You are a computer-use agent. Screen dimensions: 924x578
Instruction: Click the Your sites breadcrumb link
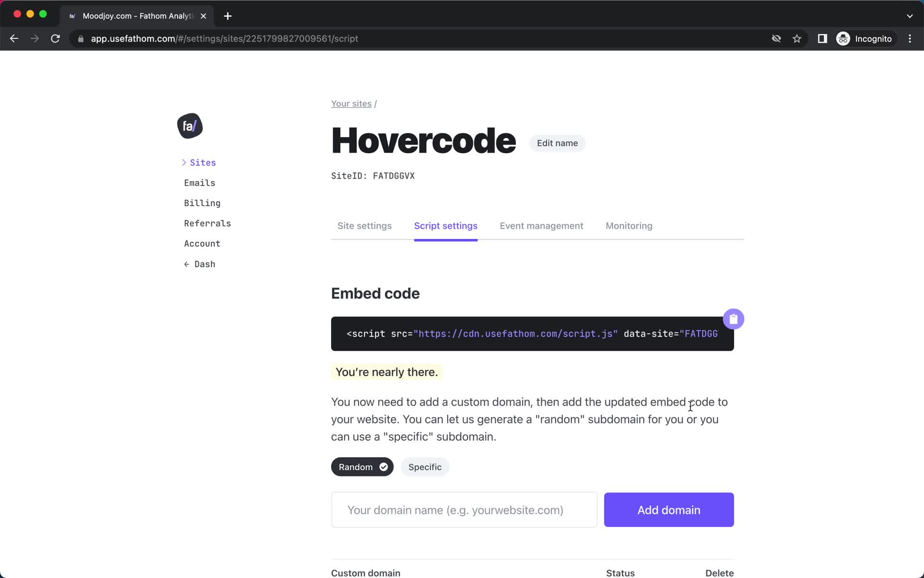click(x=350, y=103)
